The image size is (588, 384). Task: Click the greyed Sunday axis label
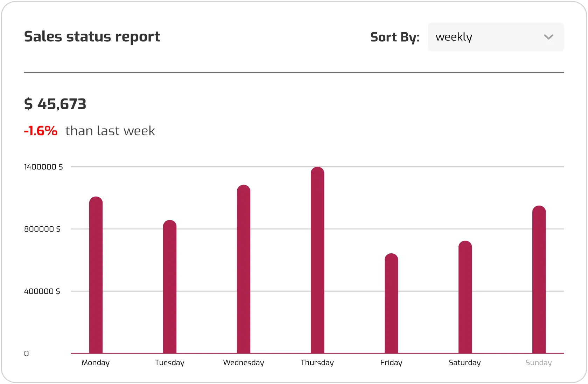click(x=539, y=363)
